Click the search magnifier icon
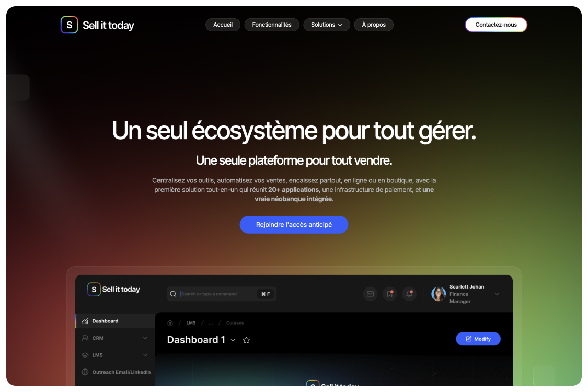The width and height of the screenshot is (588, 392). 173,294
